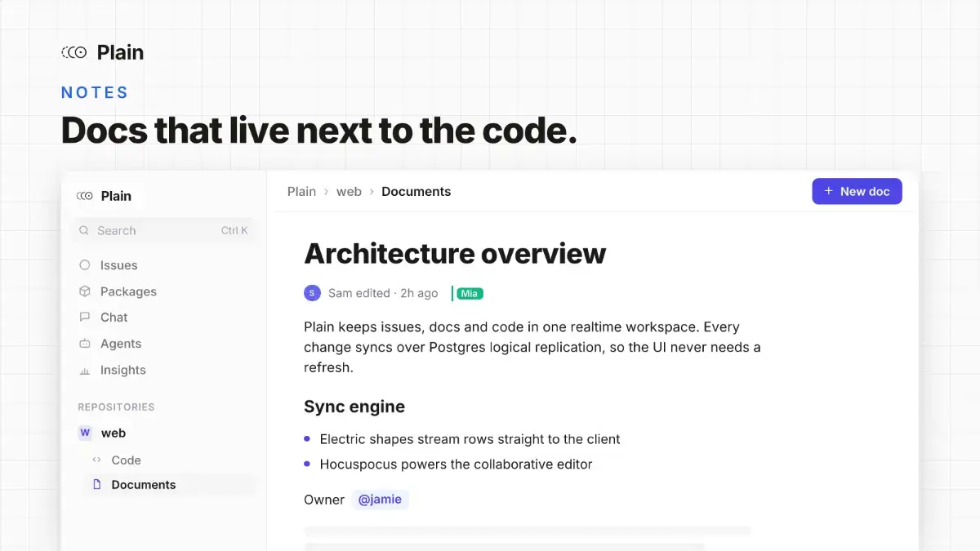Viewport: 980px width, 551px height.
Task: Click the search magnifier icon
Action: point(83,231)
